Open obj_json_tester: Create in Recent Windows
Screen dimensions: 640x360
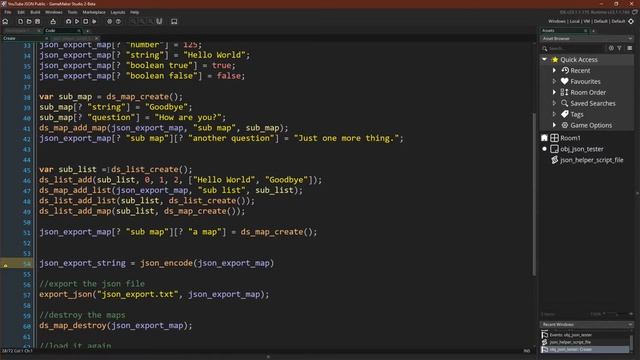[585, 349]
